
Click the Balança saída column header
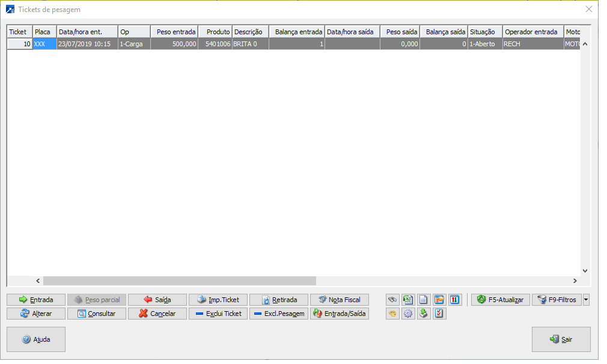click(x=444, y=32)
